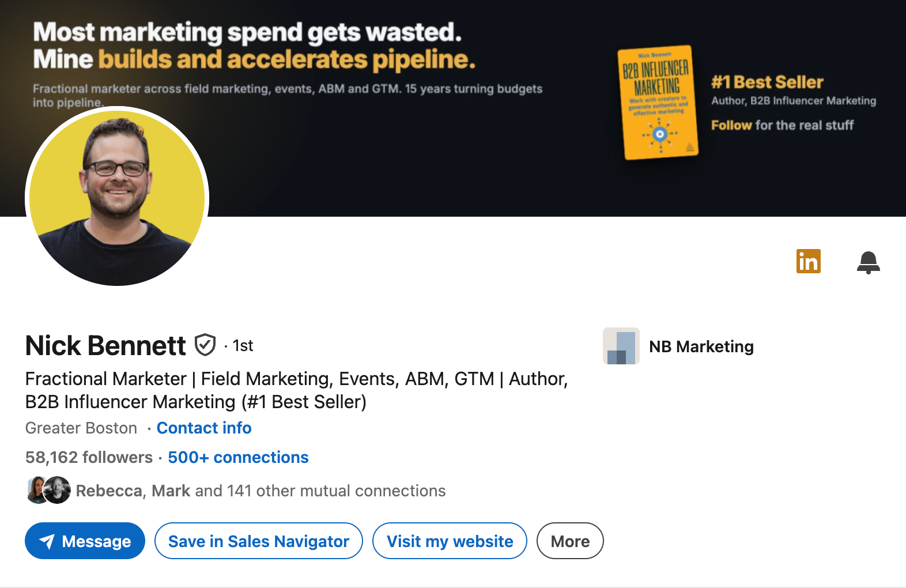Click the notification bell icon
This screenshot has width=906, height=588.
[868, 262]
